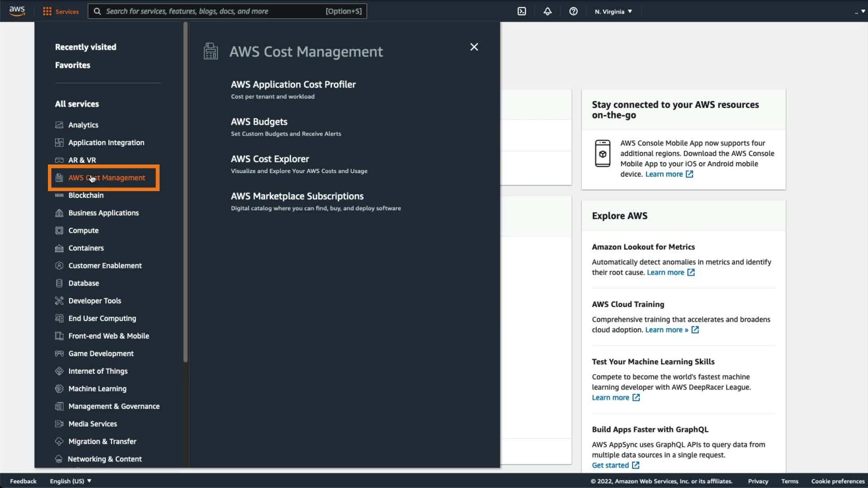
Task: Open the CloudShell terminal icon
Action: tap(522, 11)
